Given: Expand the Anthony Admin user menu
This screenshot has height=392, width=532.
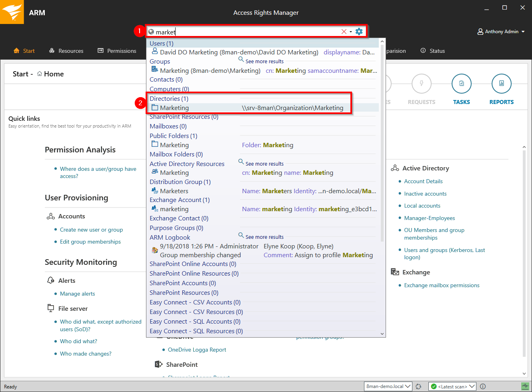Looking at the screenshot, I should pyautogui.click(x=501, y=32).
